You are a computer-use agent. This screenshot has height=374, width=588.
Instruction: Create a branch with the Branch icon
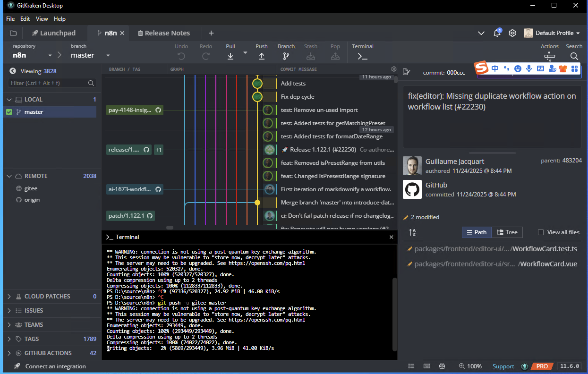tap(286, 56)
